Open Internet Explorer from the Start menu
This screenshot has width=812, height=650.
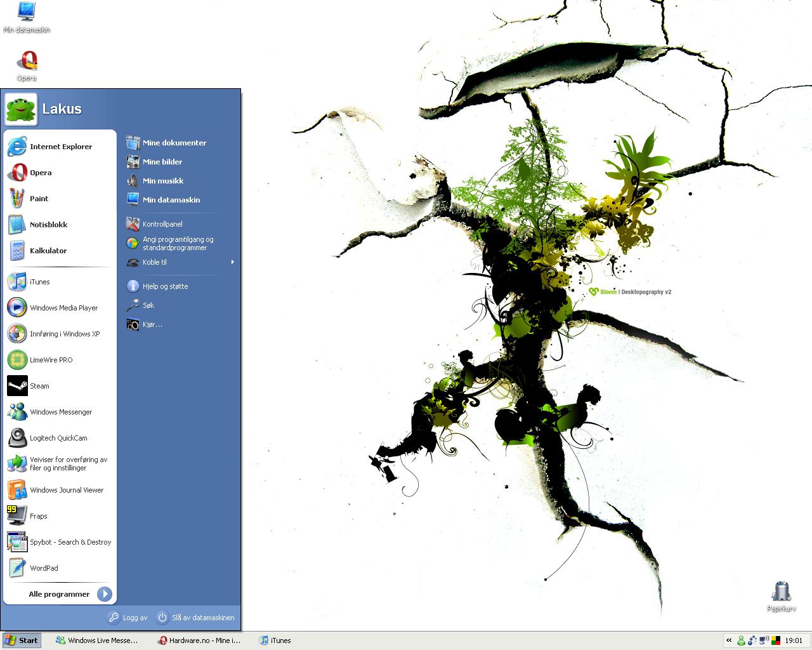coord(60,147)
